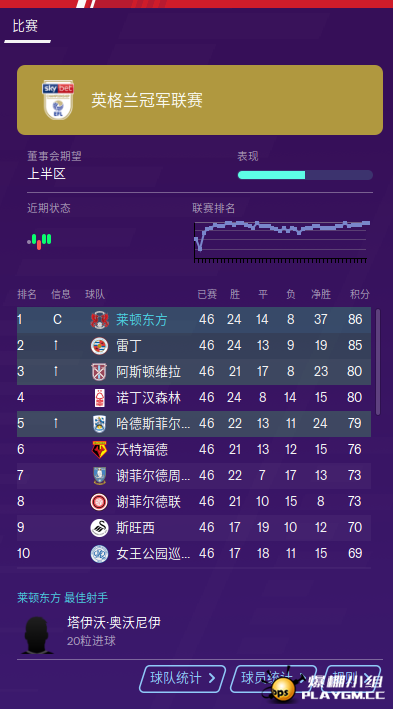Open the 球队统计 team stats button

[182, 679]
